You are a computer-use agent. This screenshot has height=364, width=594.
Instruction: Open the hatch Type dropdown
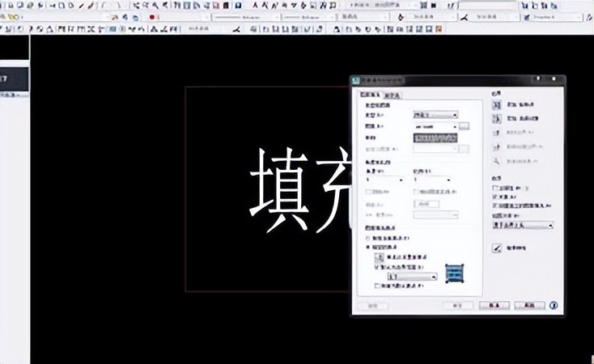(x=435, y=115)
